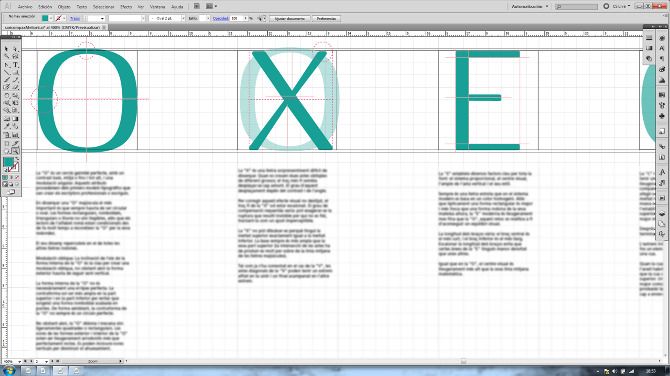Enable Draw Normal mode
Viewport: 670px width, 376px height.
tap(5, 185)
